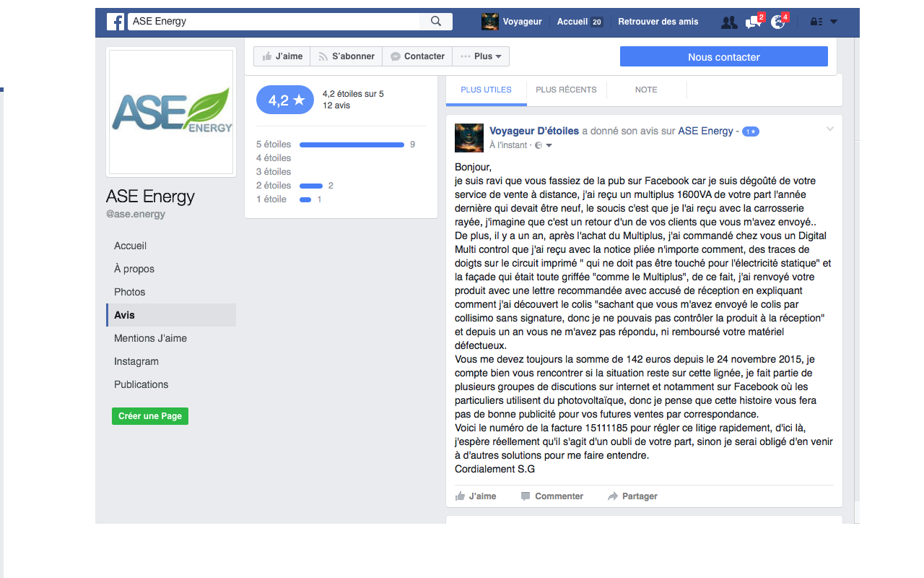Click the ASE Energy search field

pyautogui.click(x=274, y=22)
